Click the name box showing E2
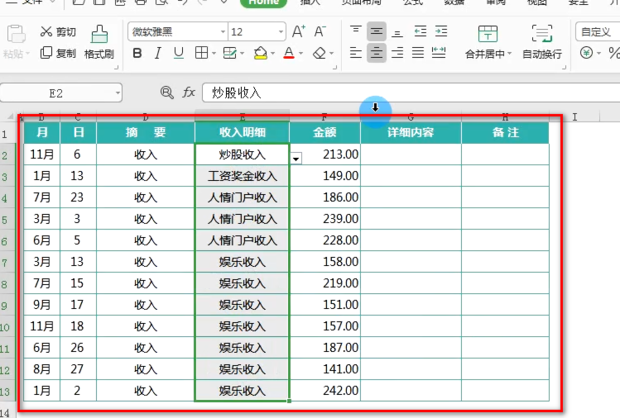This screenshot has width=620, height=418. tap(56, 93)
